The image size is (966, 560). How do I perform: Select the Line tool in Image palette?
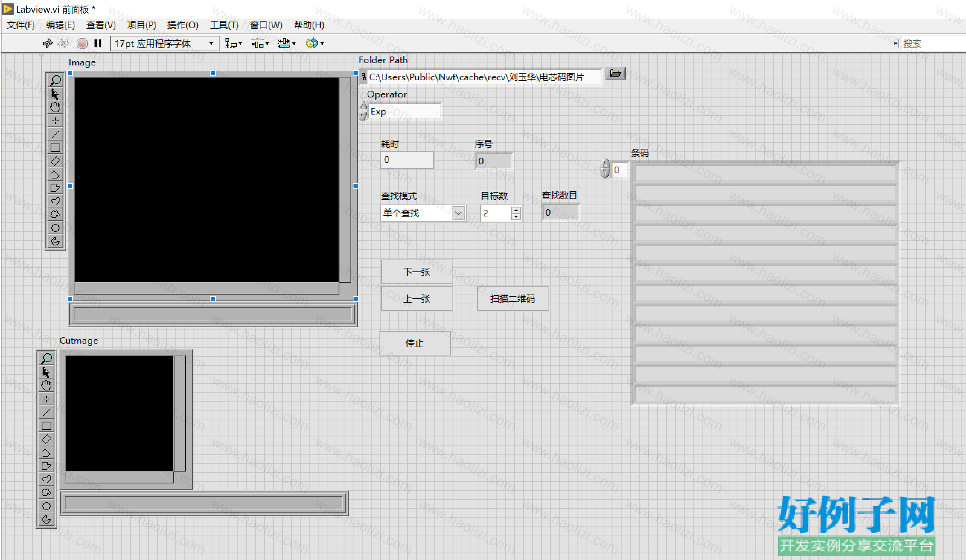click(55, 134)
